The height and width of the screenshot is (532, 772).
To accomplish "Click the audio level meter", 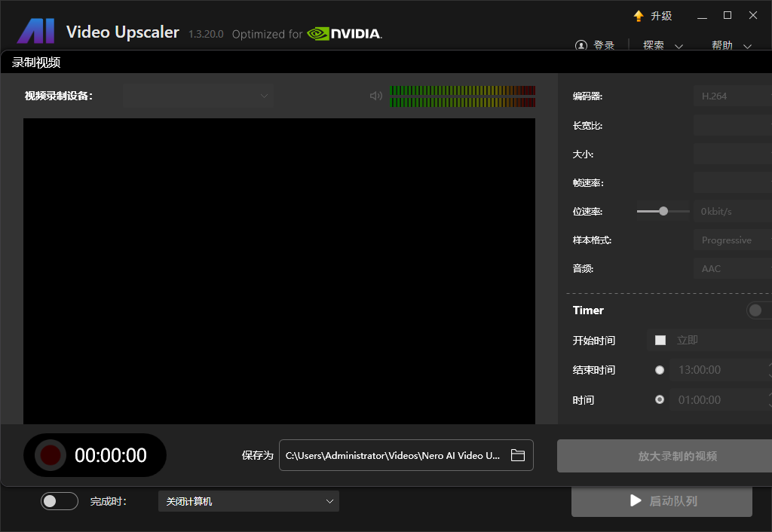I will coord(462,96).
